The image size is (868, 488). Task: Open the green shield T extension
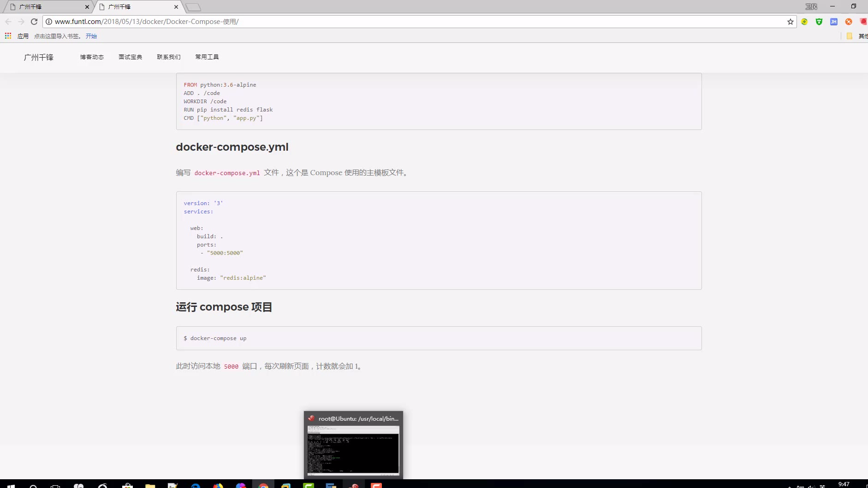[819, 22]
